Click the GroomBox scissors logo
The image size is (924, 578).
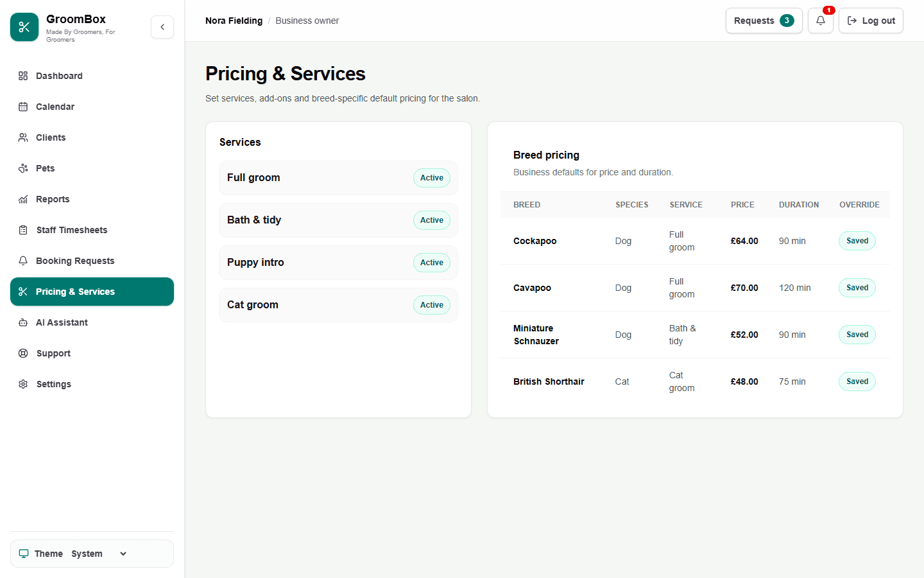click(x=24, y=27)
